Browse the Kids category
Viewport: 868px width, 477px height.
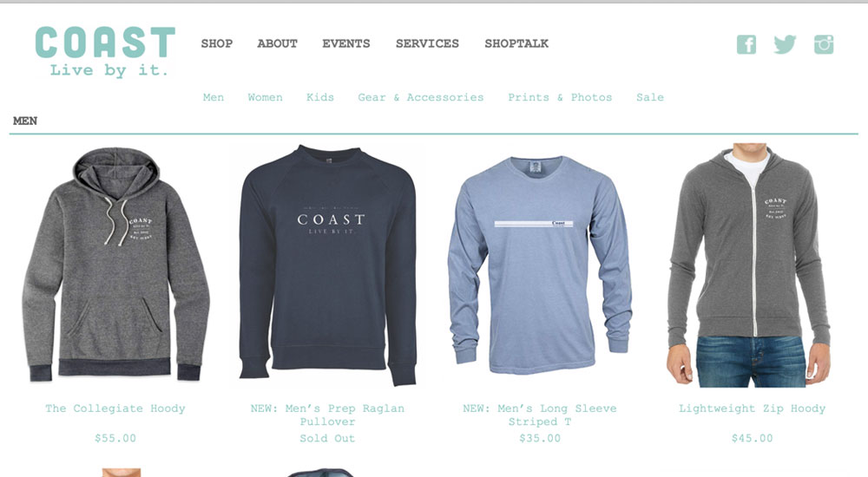pyautogui.click(x=320, y=97)
